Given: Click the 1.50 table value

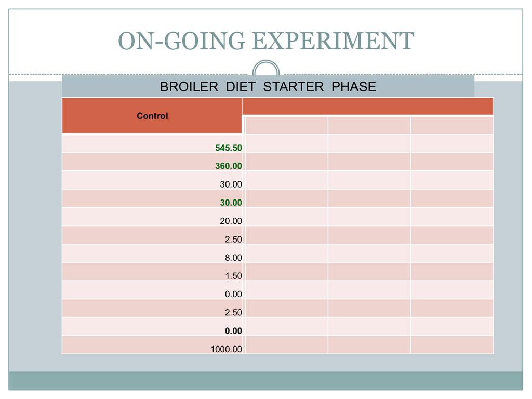Looking at the screenshot, I should [233, 276].
